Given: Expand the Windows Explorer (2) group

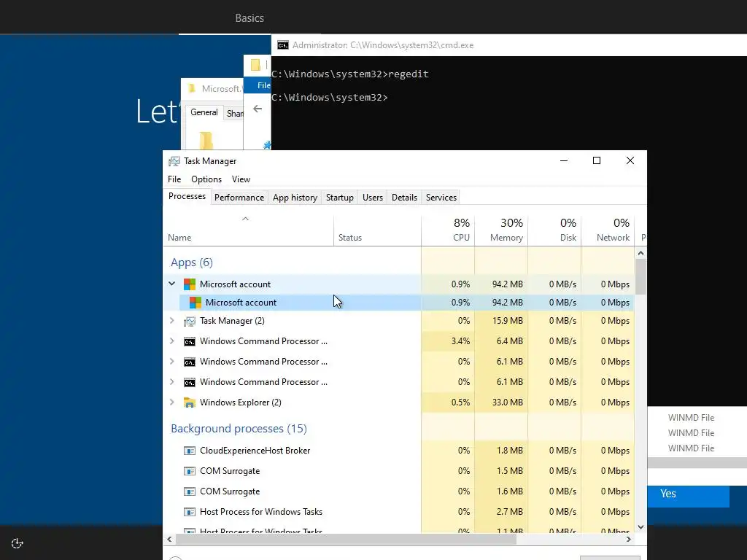Looking at the screenshot, I should tap(172, 402).
